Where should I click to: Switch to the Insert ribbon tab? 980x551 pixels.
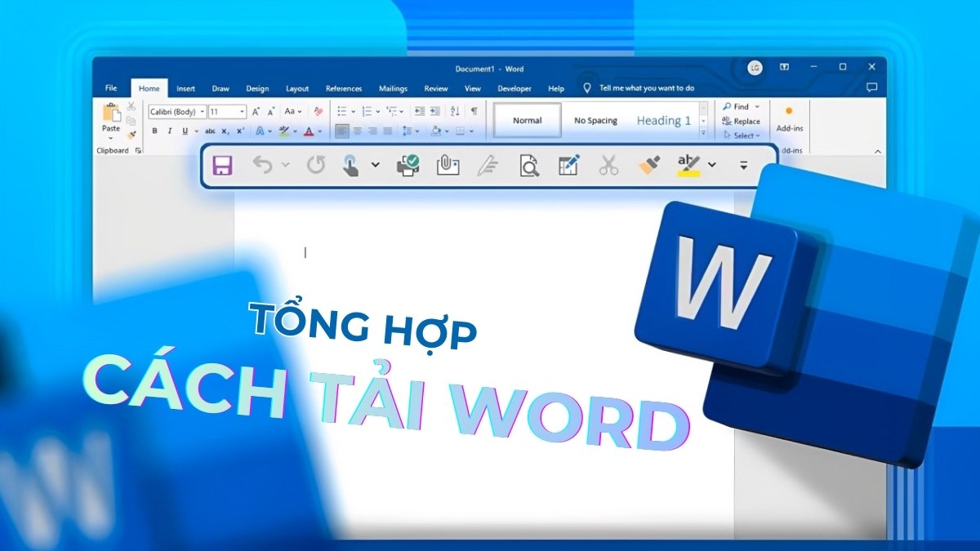[185, 88]
